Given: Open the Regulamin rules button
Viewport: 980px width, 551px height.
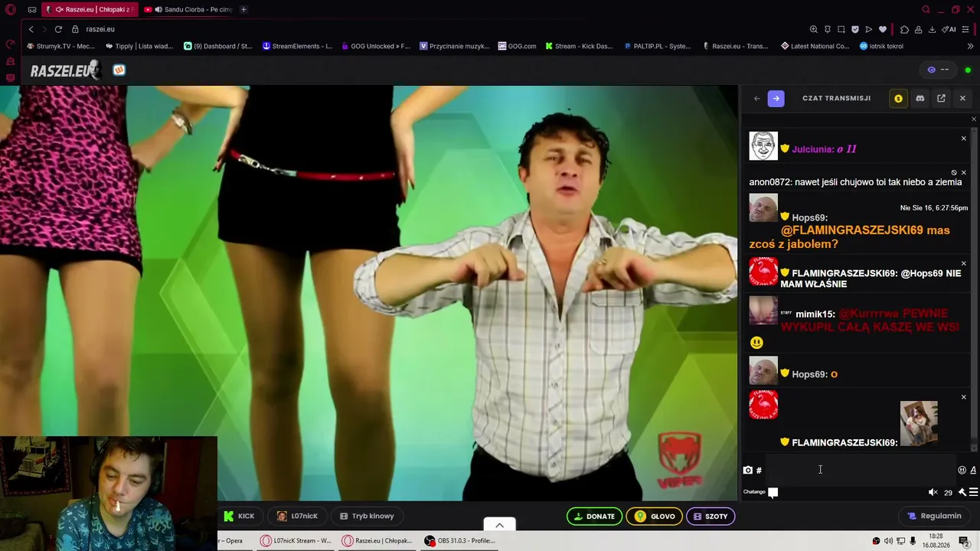Looking at the screenshot, I should coord(934,516).
